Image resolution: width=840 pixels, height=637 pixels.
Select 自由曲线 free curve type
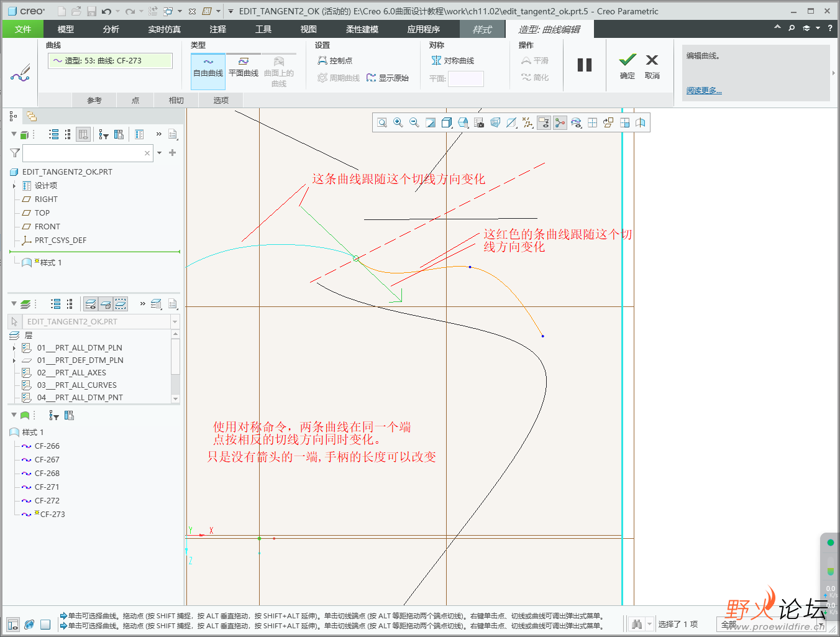coord(208,71)
